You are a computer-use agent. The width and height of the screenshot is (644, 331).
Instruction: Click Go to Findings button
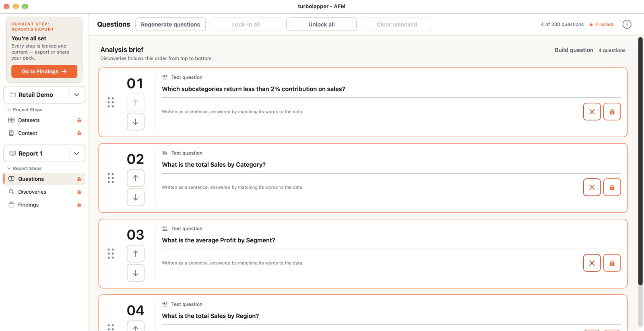tap(44, 71)
